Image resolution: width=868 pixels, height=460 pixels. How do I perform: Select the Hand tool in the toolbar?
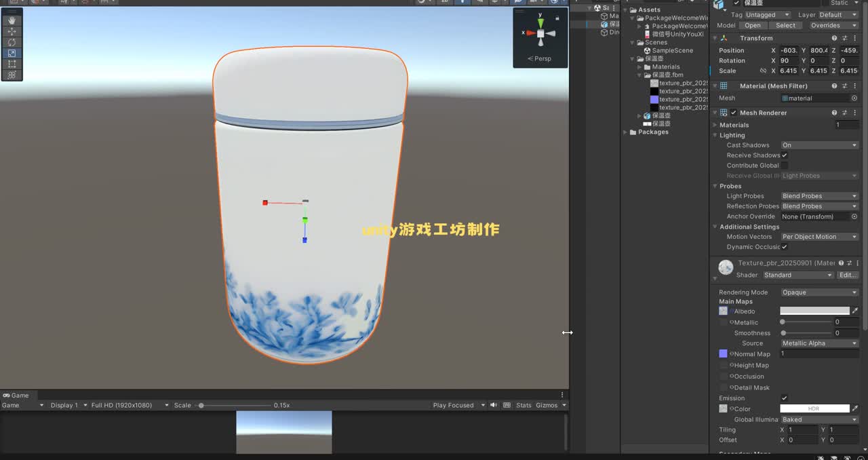(12, 20)
